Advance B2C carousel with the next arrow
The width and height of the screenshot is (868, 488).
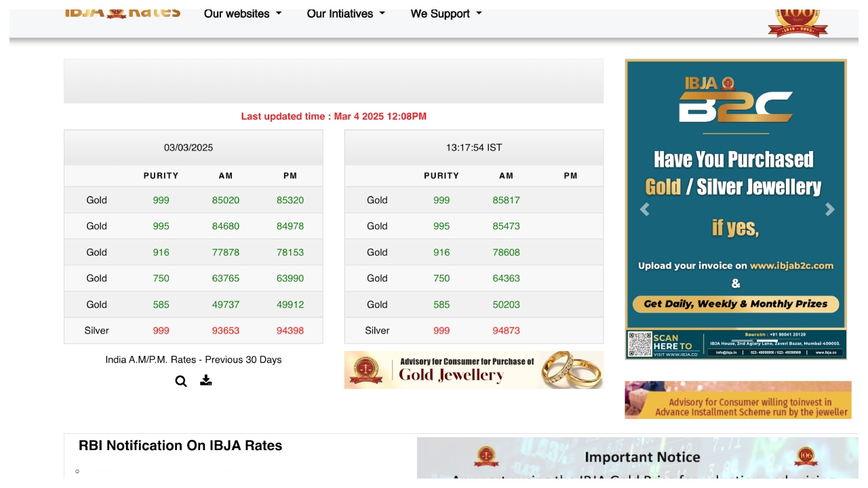[x=829, y=210]
